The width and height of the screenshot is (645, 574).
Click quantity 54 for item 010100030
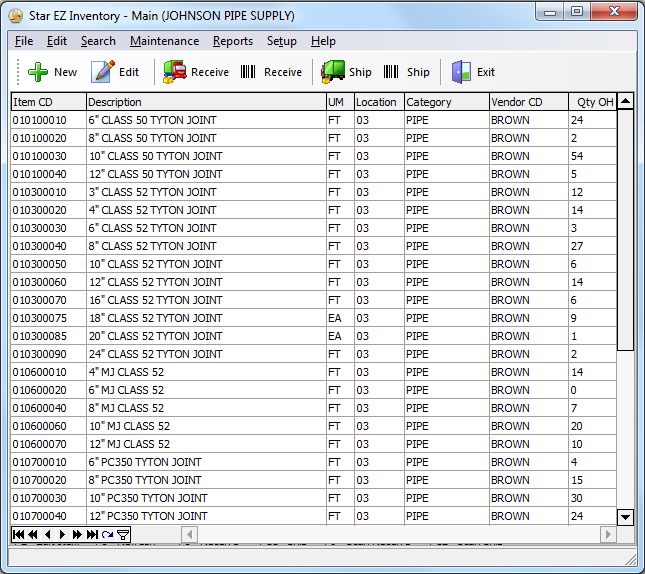click(577, 156)
